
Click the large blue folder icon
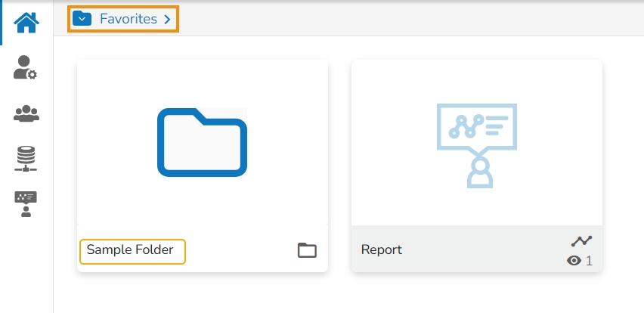click(x=203, y=143)
